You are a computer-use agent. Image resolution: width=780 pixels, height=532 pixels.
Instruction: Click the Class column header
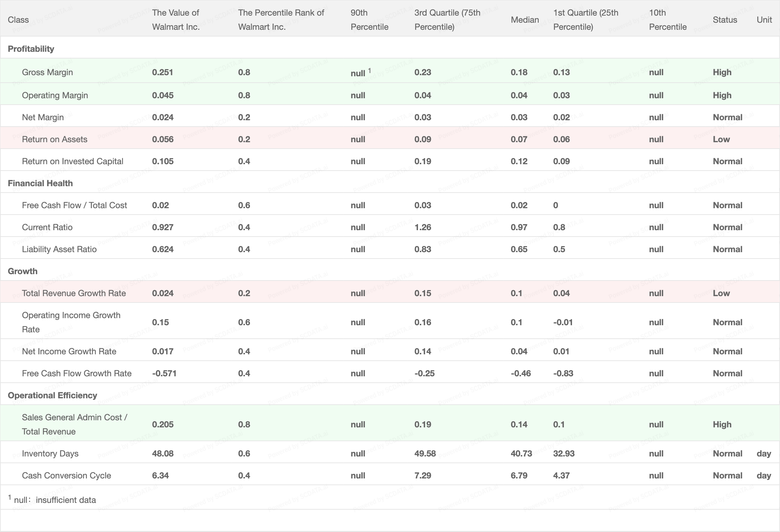18,20
